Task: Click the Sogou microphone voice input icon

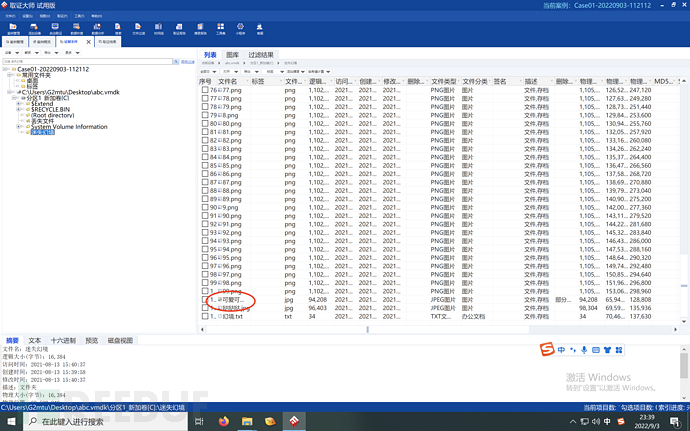Action: pyautogui.click(x=584, y=350)
